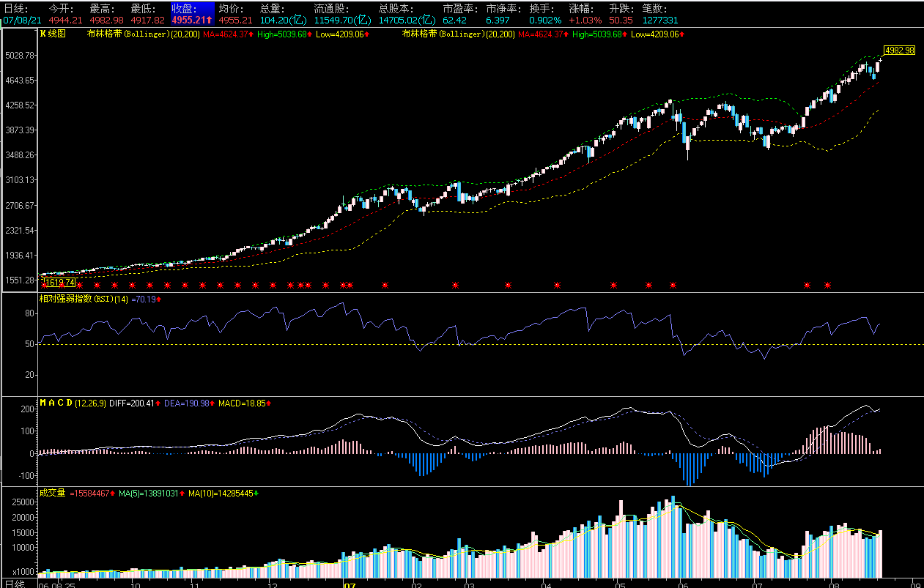
Task: Click price axis value 4643.65
Action: tap(20, 80)
